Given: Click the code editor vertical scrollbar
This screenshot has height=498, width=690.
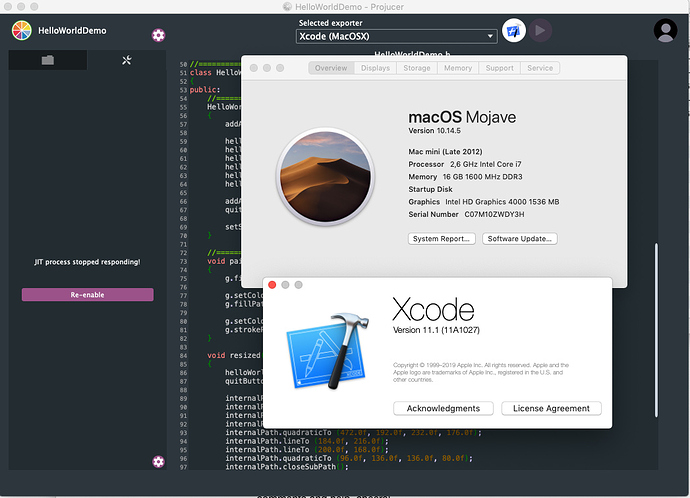Looking at the screenshot, I should 656,330.
